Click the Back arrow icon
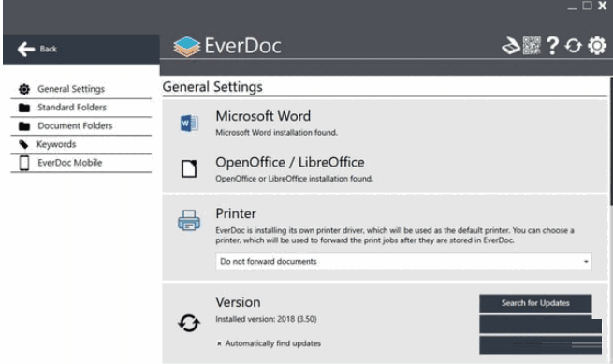This screenshot has width=613, height=364. pyautogui.click(x=26, y=50)
